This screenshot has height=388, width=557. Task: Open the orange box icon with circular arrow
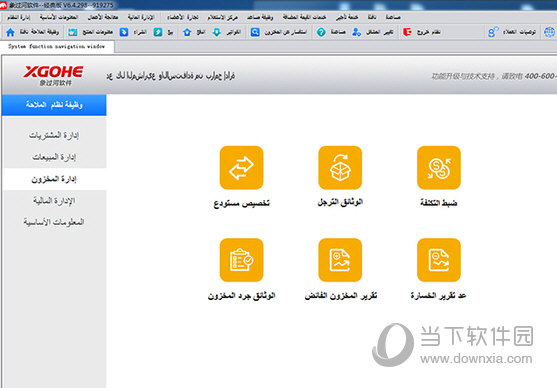pos(340,168)
